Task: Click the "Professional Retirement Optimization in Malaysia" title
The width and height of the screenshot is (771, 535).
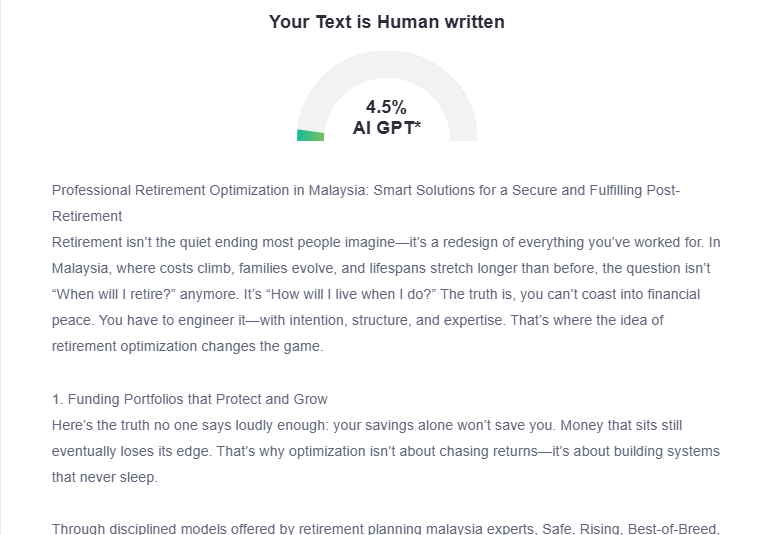Action: [x=208, y=190]
